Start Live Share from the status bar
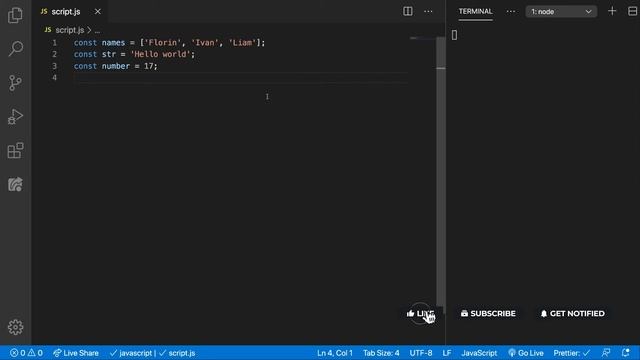The height and width of the screenshot is (360, 640). (76, 353)
